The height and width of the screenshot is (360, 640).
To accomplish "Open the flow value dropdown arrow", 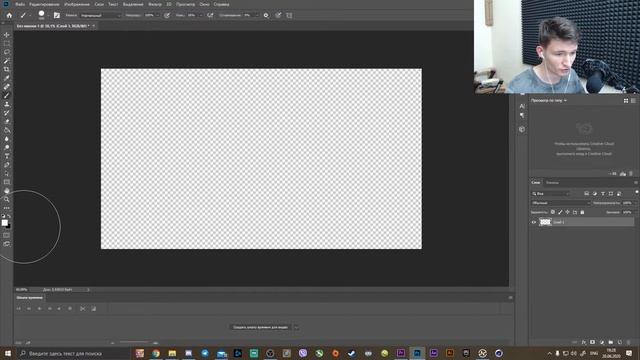I will coord(200,15).
